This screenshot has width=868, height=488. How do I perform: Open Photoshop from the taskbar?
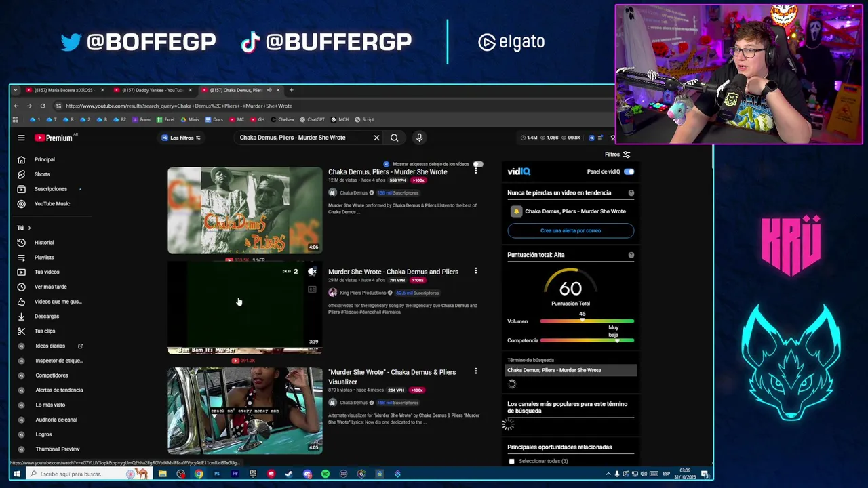[216, 474]
